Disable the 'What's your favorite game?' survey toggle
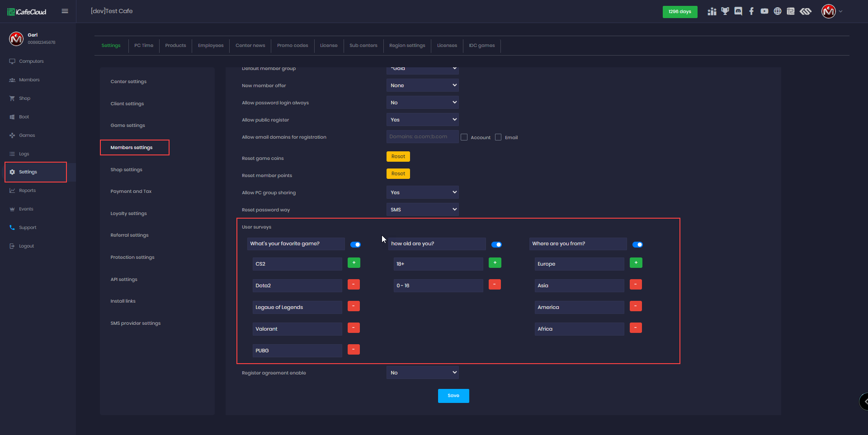 (356, 244)
